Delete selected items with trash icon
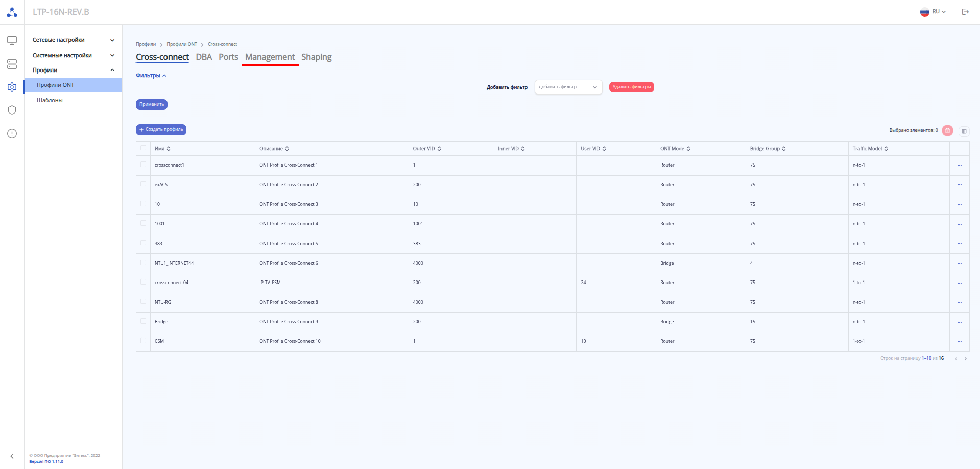980x469 pixels. 947,131
